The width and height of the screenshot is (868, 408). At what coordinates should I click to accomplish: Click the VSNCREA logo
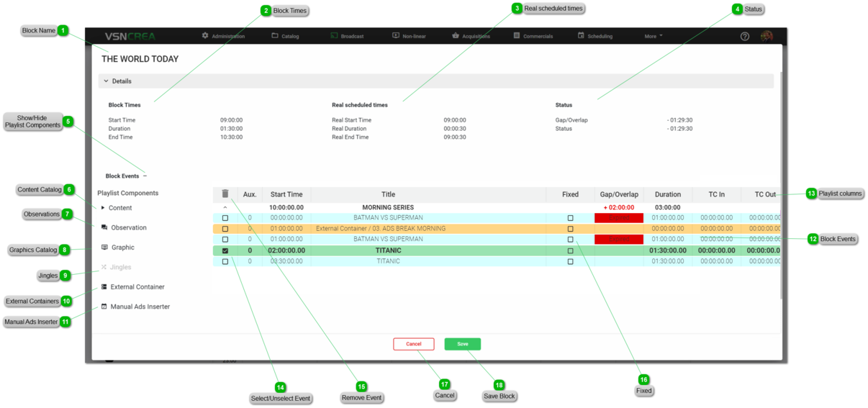(x=130, y=36)
